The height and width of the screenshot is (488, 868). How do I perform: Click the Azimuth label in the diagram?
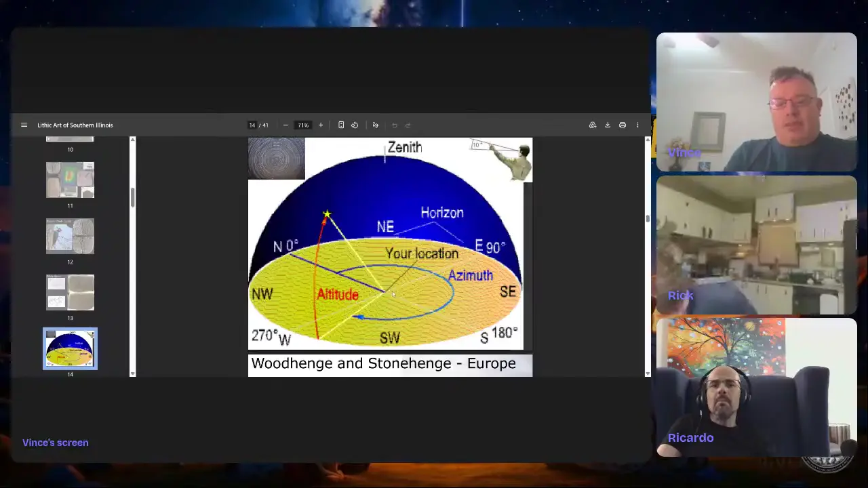pos(470,275)
